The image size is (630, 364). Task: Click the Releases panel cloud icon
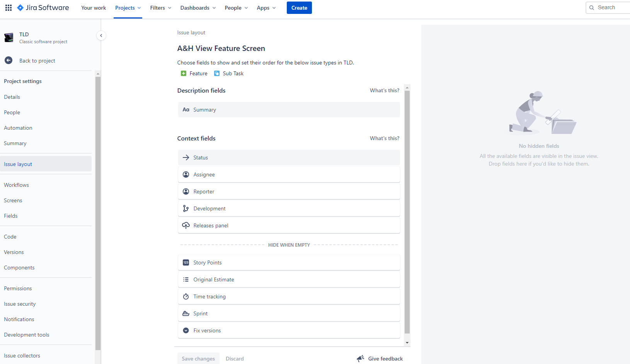pyautogui.click(x=186, y=225)
